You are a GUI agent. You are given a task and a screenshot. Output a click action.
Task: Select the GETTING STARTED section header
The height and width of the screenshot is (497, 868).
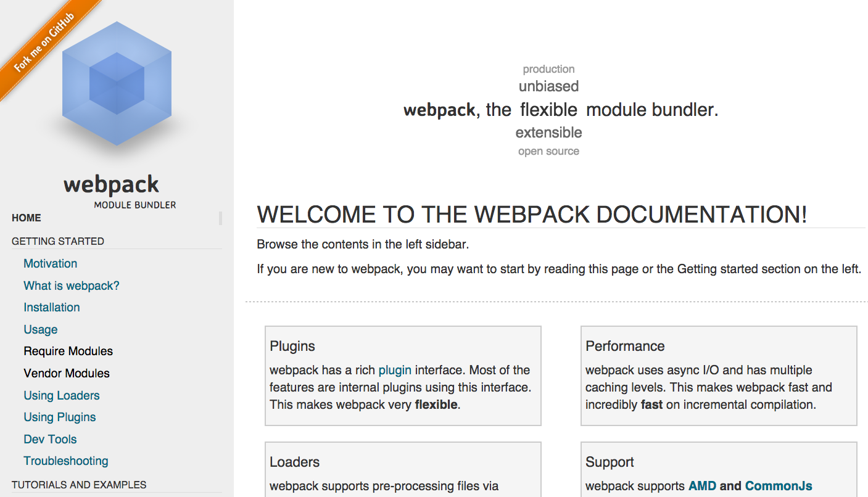point(58,241)
